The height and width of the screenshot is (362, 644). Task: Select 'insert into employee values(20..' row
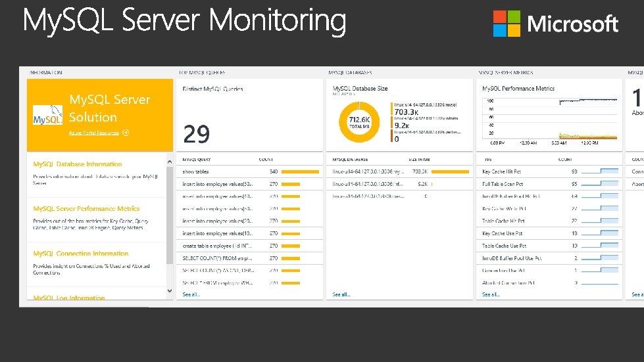coord(250,221)
